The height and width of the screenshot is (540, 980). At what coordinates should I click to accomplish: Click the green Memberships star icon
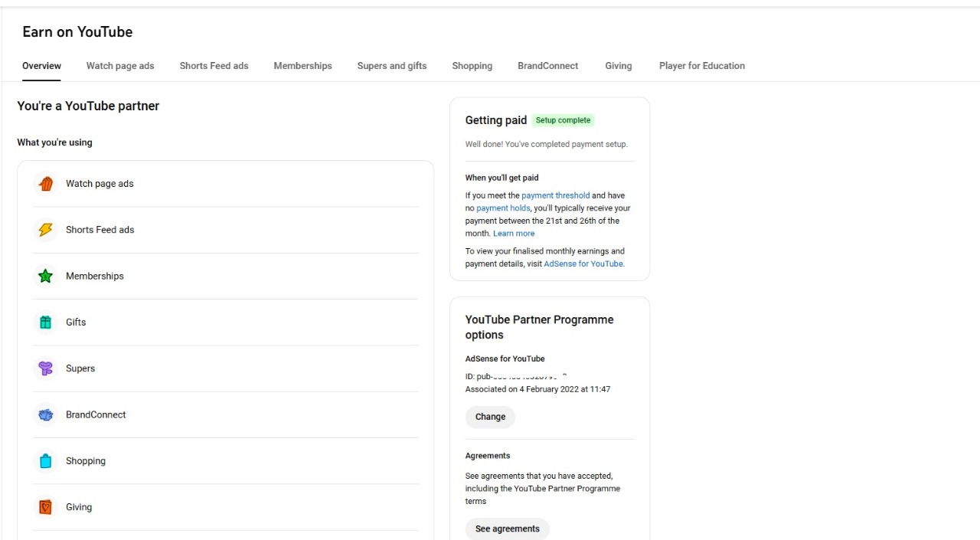pyautogui.click(x=46, y=277)
